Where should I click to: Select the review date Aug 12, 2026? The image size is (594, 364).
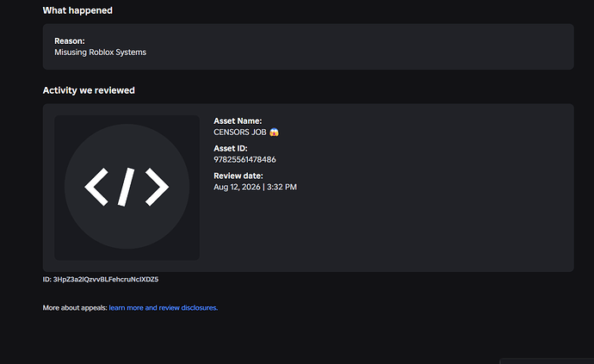[237, 187]
